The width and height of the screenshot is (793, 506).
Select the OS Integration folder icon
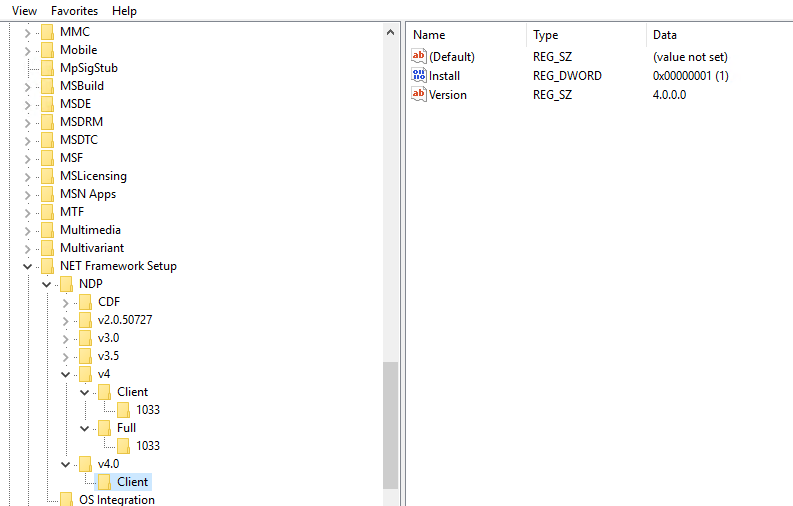pyautogui.click(x=66, y=499)
